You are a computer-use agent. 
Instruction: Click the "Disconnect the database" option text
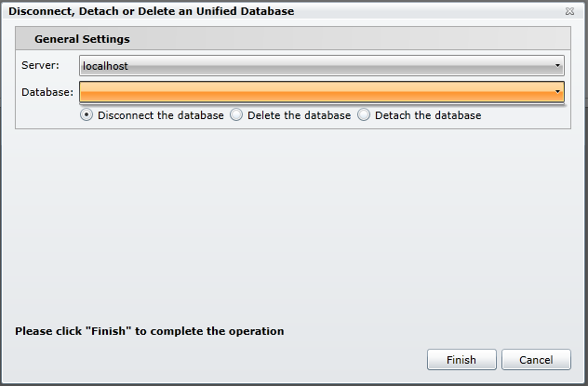point(160,115)
